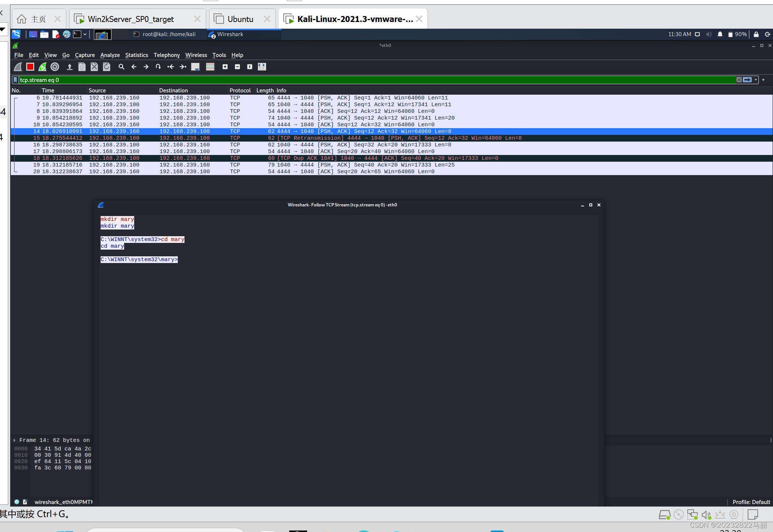Click the tcp.stream eq 0 filter field

pyautogui.click(x=376, y=80)
